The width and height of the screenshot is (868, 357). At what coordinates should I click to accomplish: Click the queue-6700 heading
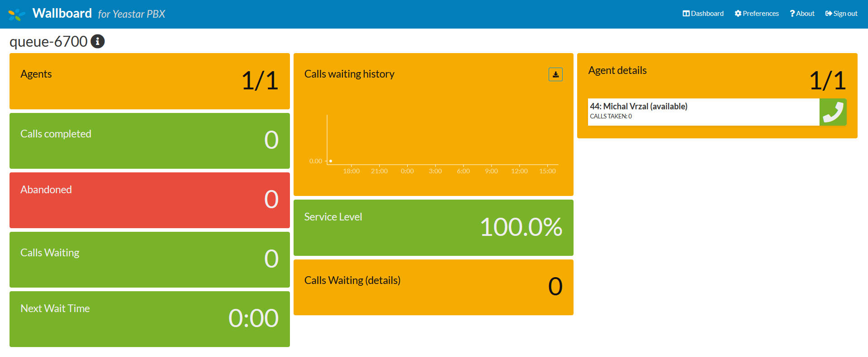[x=48, y=41]
